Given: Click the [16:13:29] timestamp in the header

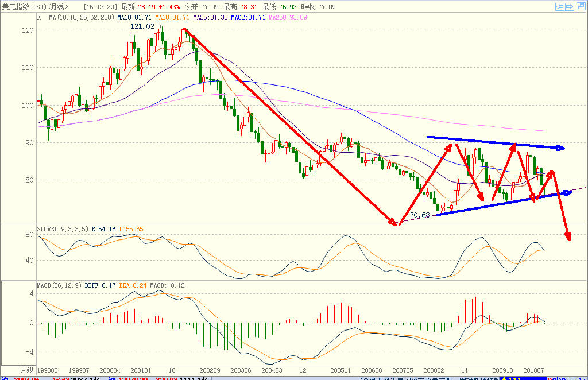Looking at the screenshot, I should pyautogui.click(x=100, y=7).
